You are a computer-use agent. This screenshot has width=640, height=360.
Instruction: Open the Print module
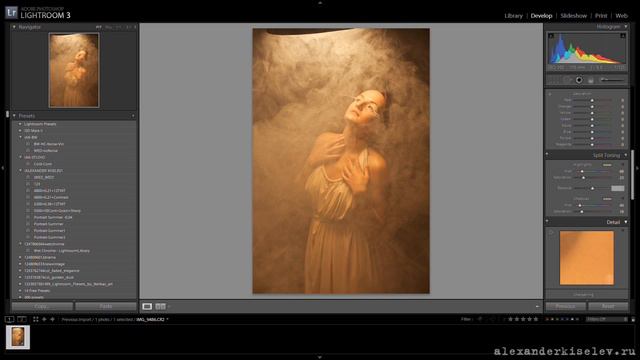pos(601,16)
